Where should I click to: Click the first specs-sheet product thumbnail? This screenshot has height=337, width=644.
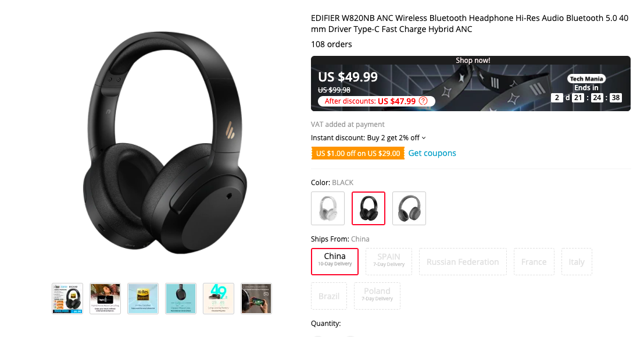(x=67, y=299)
